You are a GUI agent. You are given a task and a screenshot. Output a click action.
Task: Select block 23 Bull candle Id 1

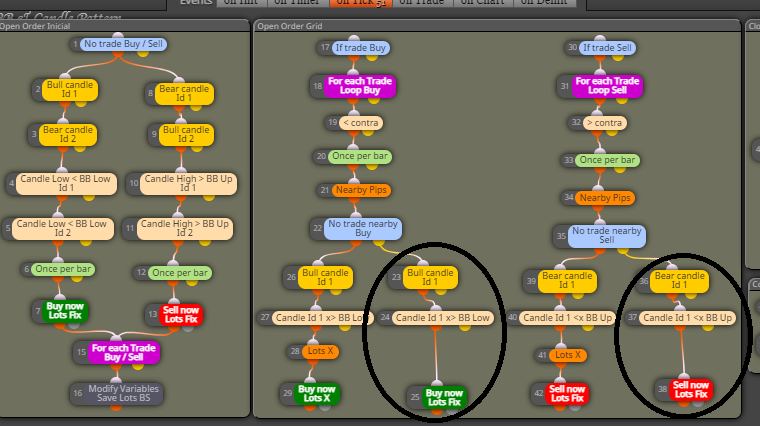tap(430, 277)
